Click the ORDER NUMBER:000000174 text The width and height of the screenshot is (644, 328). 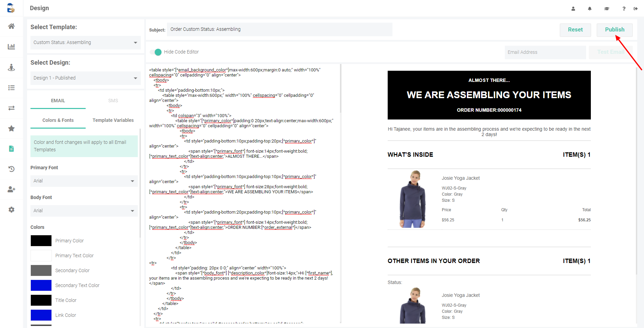489,110
